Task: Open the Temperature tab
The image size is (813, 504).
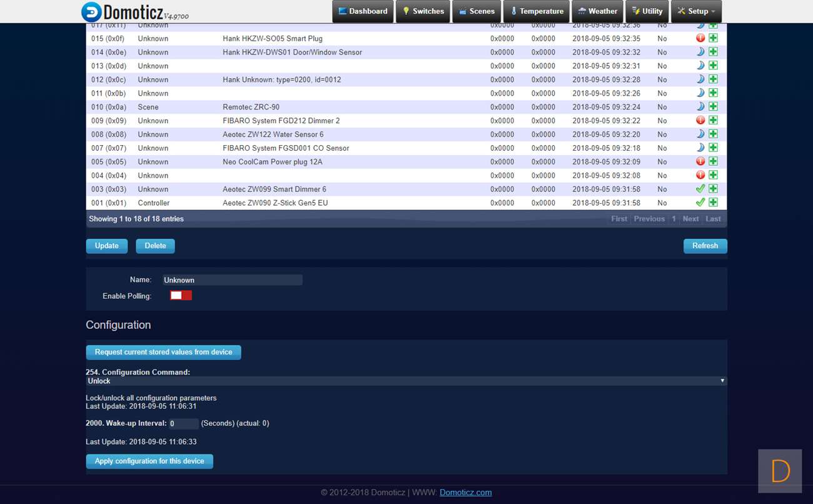Action: tap(536, 11)
